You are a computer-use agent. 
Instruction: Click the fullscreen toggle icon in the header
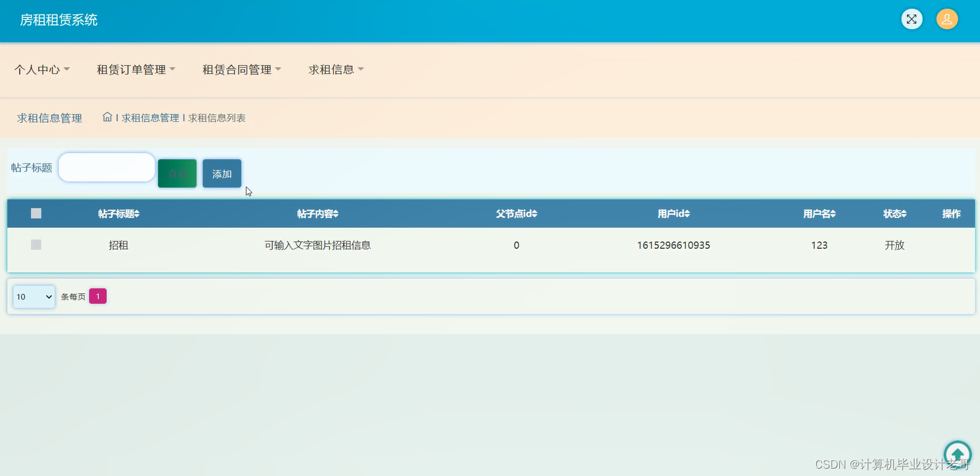(x=911, y=19)
